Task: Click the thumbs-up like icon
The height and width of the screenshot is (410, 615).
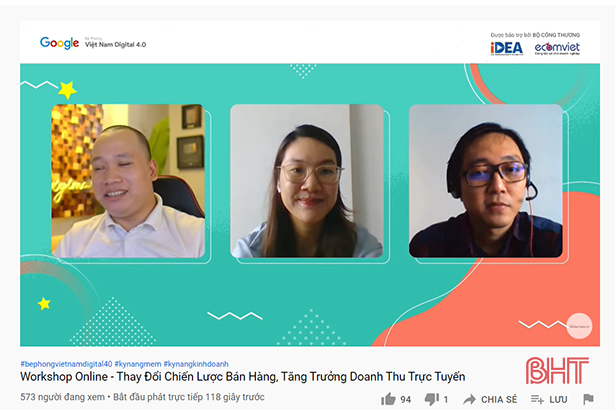Action: [388, 399]
